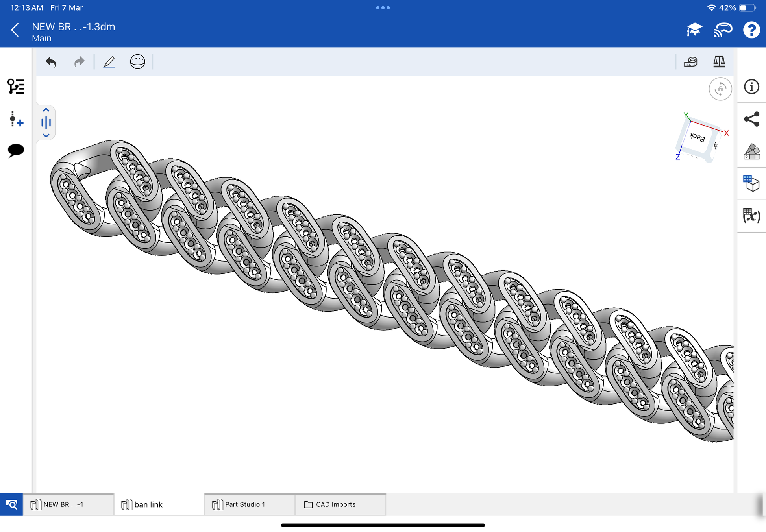This screenshot has width=766, height=532.
Task: Click the down chevron on rollback handle
Action: pyautogui.click(x=46, y=135)
